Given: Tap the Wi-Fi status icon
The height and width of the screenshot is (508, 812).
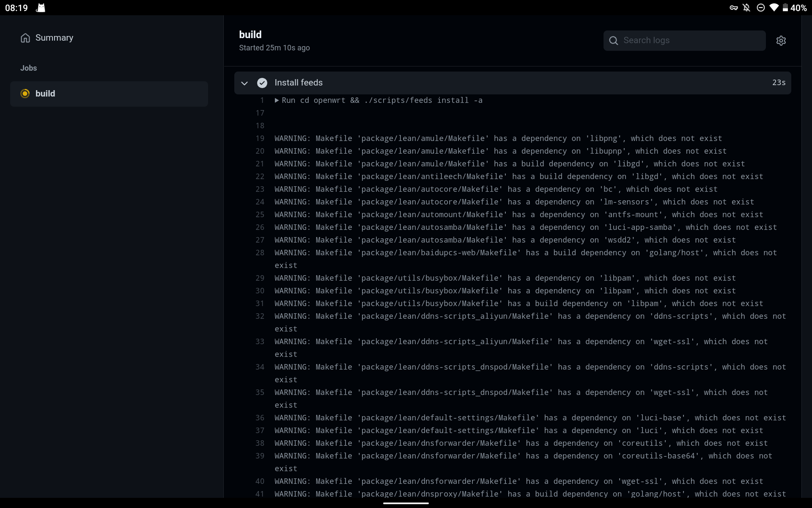Looking at the screenshot, I should [x=774, y=8].
